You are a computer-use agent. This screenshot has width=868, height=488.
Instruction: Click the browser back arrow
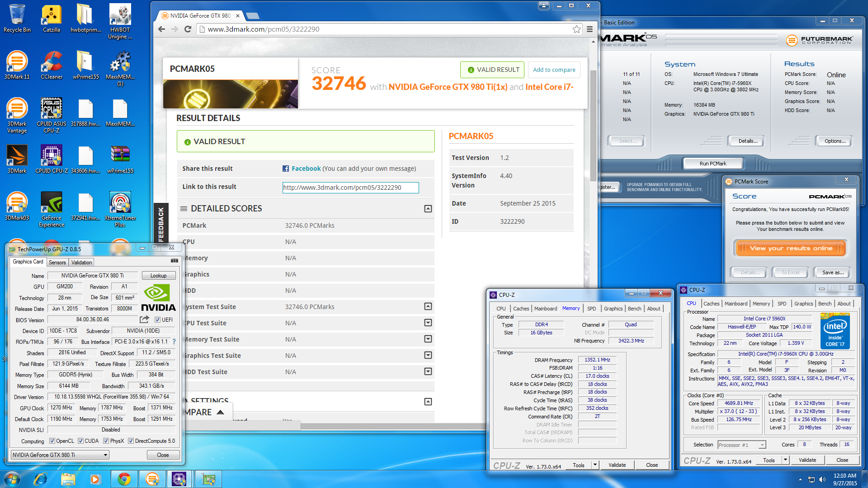162,29
